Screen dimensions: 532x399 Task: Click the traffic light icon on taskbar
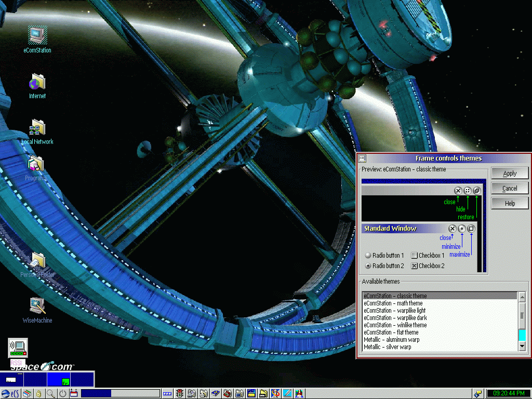click(180, 394)
